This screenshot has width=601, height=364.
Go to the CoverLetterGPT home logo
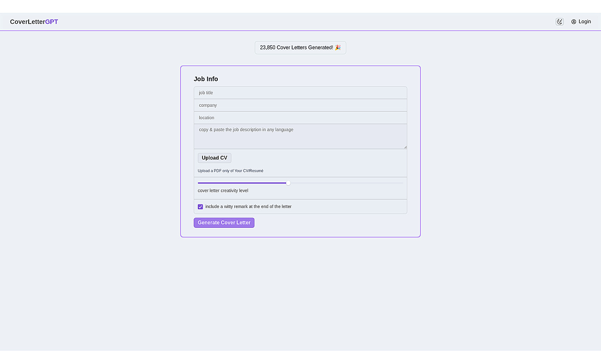pos(34,22)
